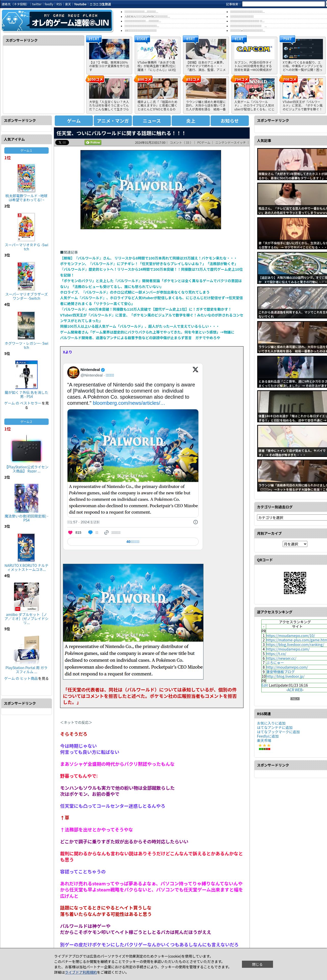Open the first 【朝報】 related article link
327x980 pixels.
coord(148,258)
